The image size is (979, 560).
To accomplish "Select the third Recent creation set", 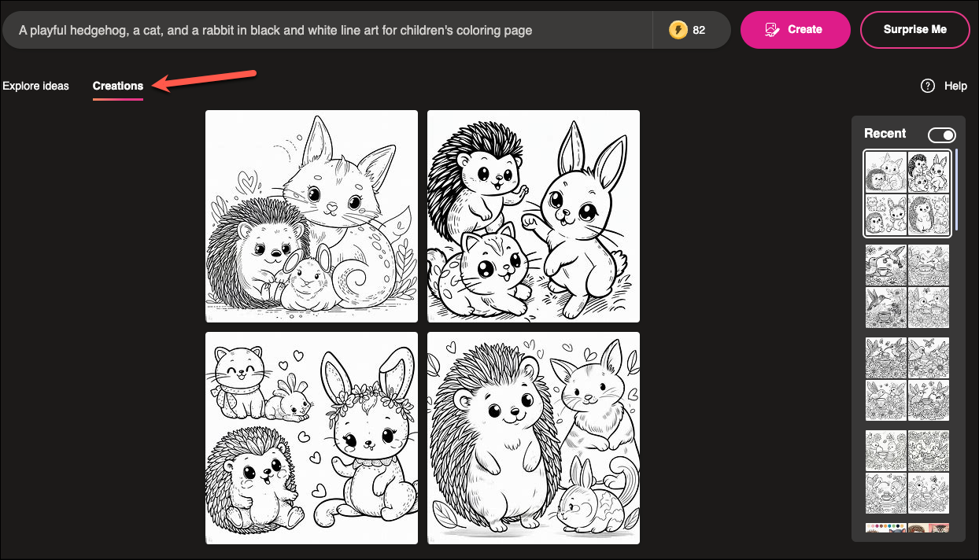I will coord(907,379).
